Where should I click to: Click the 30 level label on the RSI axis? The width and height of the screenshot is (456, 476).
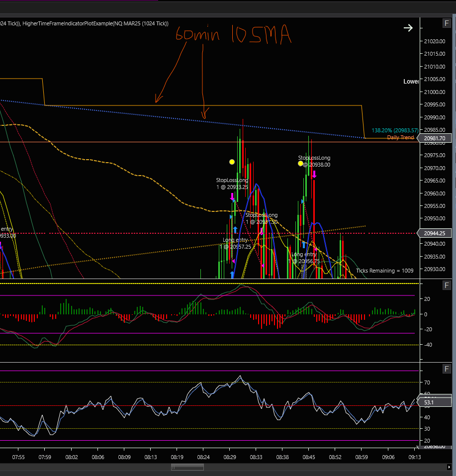[427, 429]
